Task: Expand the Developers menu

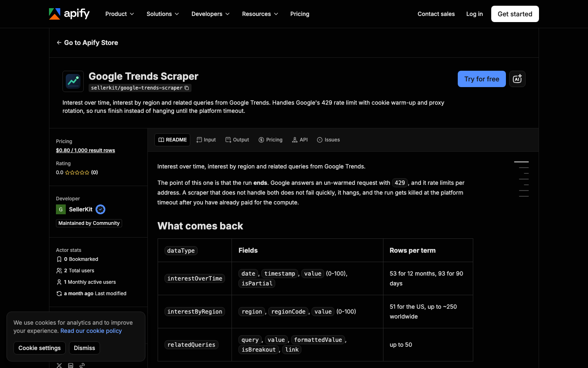Action: click(210, 14)
